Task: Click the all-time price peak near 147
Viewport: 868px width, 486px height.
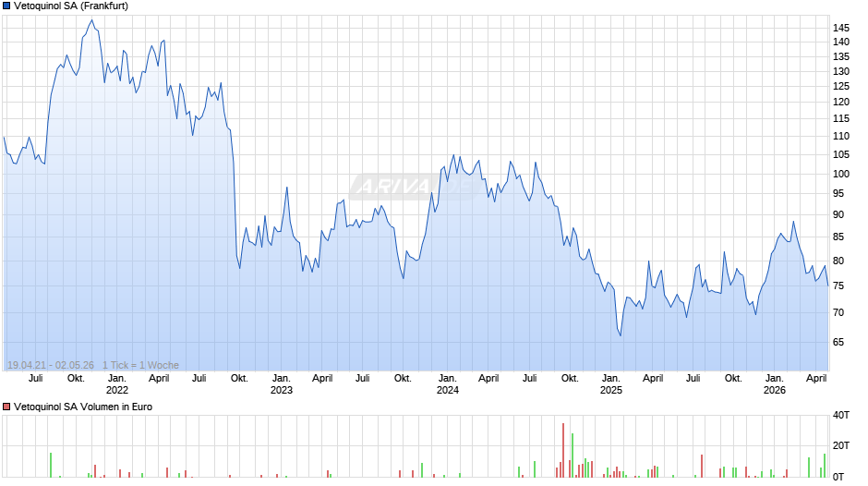Action: pyautogui.click(x=92, y=20)
